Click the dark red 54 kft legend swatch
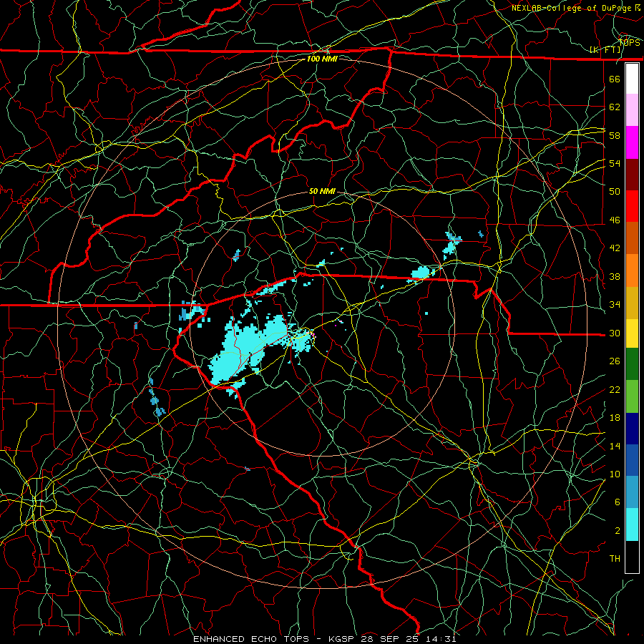The height and width of the screenshot is (644, 644). pos(632,175)
